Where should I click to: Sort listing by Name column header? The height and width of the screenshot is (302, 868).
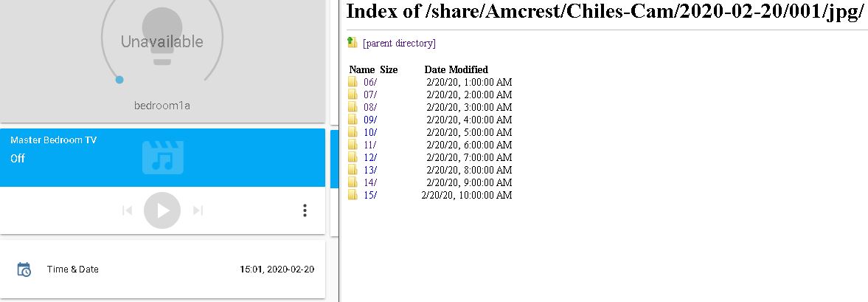[x=362, y=70]
